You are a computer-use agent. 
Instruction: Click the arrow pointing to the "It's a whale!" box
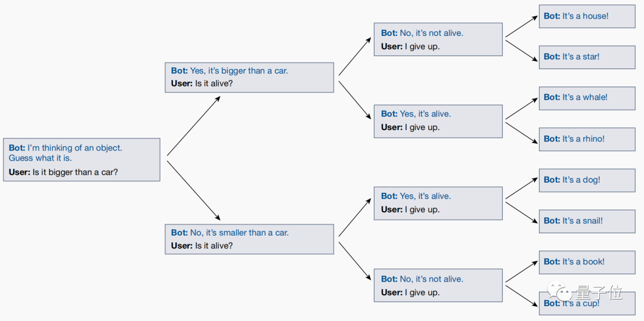click(521, 109)
